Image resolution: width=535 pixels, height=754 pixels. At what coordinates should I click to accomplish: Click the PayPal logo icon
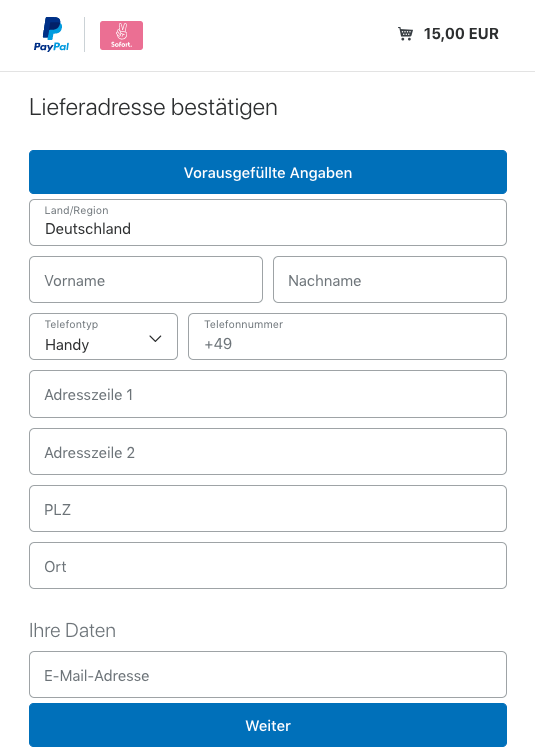pyautogui.click(x=51, y=34)
